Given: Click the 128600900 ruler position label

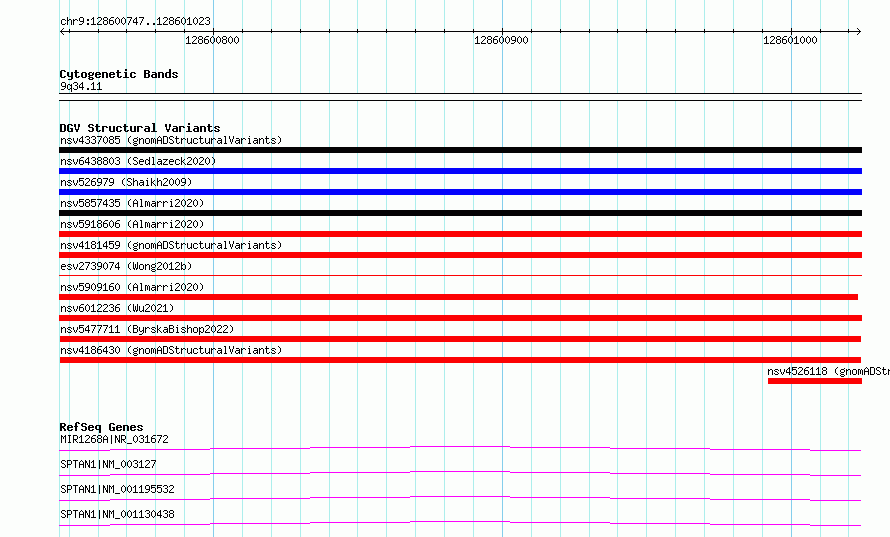Looking at the screenshot, I should coord(501,40).
